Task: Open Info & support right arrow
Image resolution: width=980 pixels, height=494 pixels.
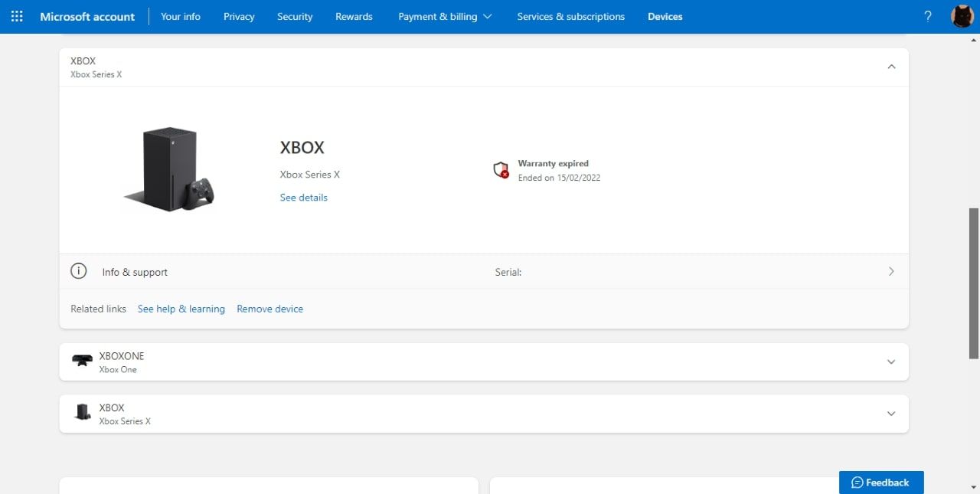Action: pos(890,271)
